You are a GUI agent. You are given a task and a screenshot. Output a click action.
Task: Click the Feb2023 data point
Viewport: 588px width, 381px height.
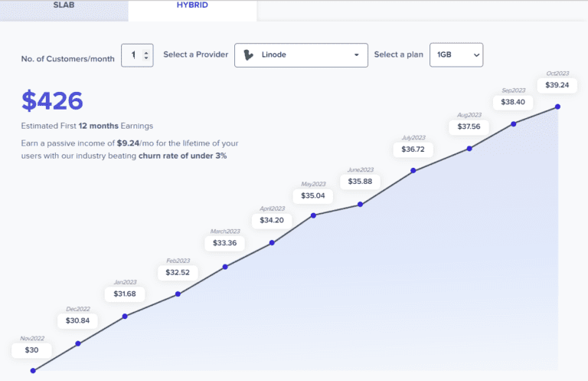tap(178, 294)
